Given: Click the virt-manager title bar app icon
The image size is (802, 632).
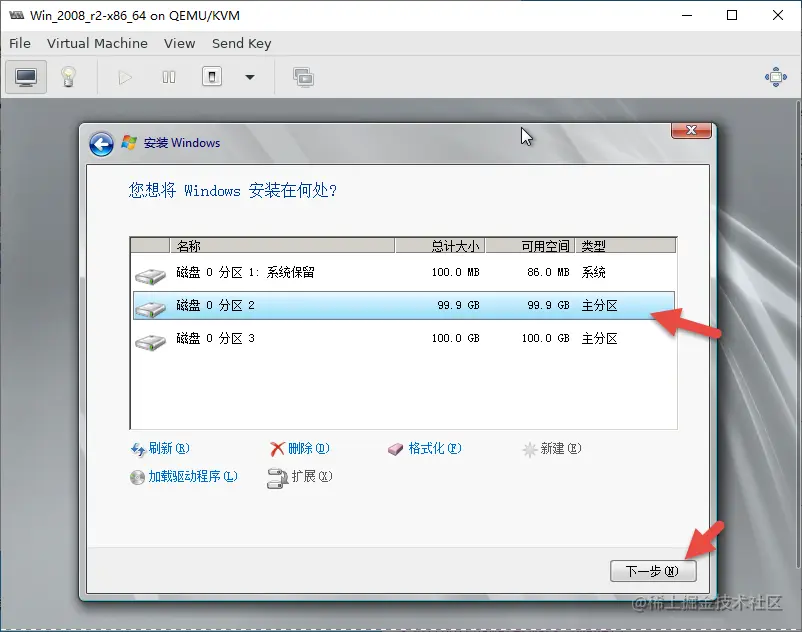Looking at the screenshot, I should 16,15.
